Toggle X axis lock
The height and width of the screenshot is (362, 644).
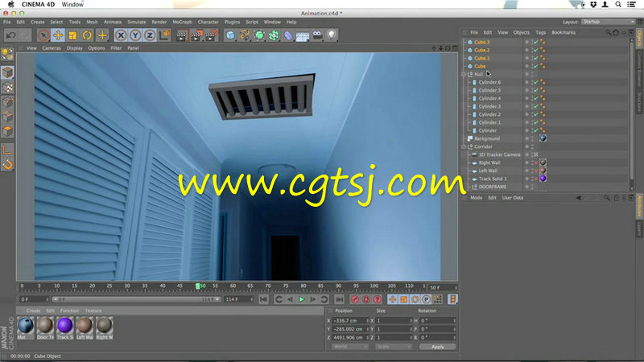[120, 35]
